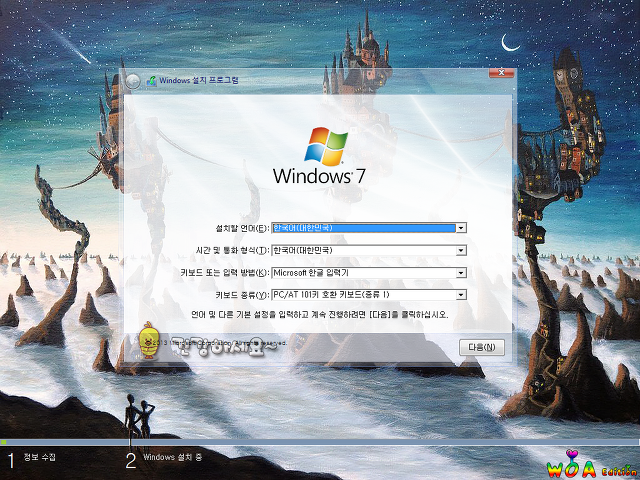Viewport: 640px width, 480px height.
Task: Click step 1 정보 수집 label
Action: (39, 457)
